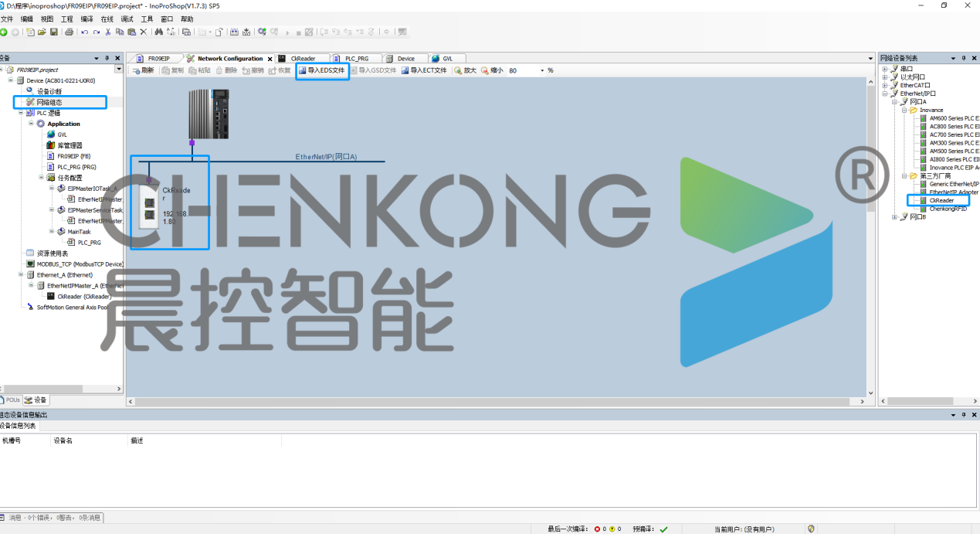The image size is (980, 534).
Task: Click the PLC controller image on canvas
Action: tap(209, 113)
